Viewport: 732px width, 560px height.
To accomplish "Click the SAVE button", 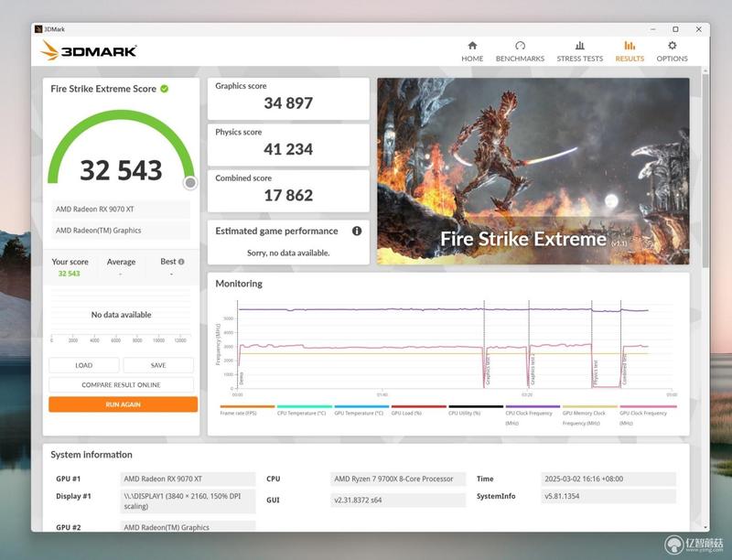I will point(158,365).
